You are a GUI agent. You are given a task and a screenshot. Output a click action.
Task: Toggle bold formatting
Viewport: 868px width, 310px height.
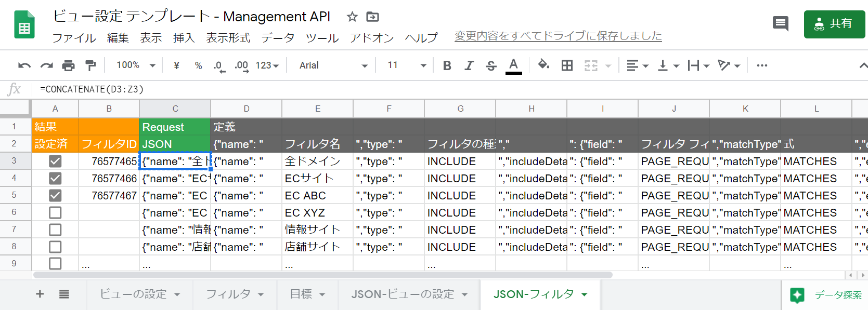coord(447,65)
